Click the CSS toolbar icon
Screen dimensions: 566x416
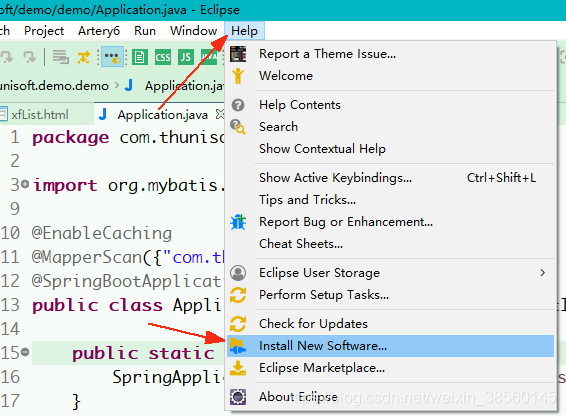[163, 57]
